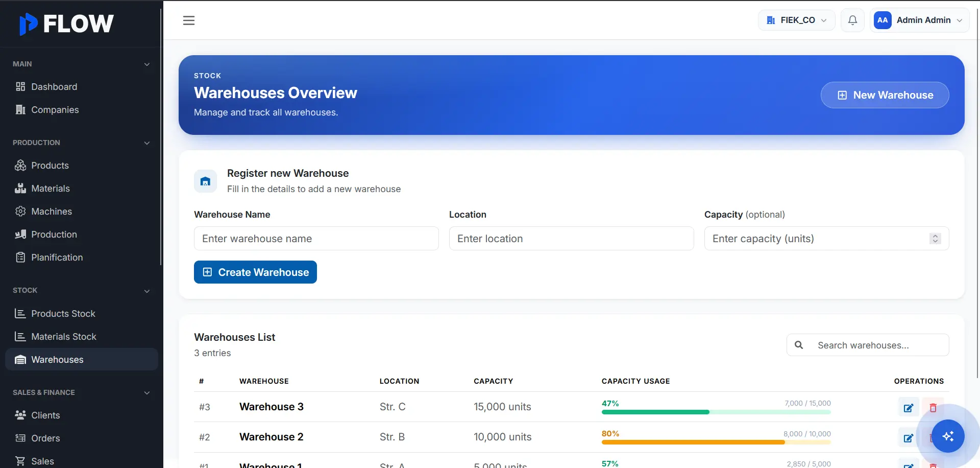Click the 'Warehouse 2' name cell
980x468 pixels.
pos(272,437)
